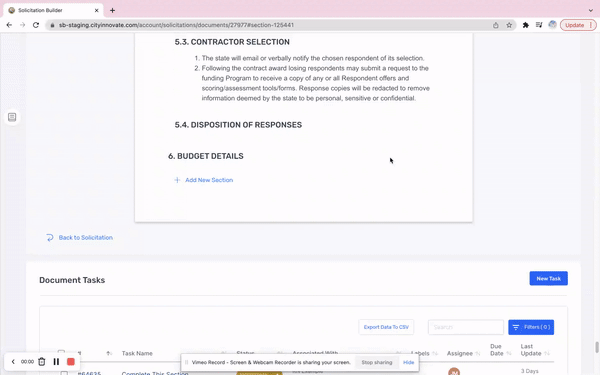Click Stop sharing in the Vimeo bar
600x375 pixels.
point(377,362)
